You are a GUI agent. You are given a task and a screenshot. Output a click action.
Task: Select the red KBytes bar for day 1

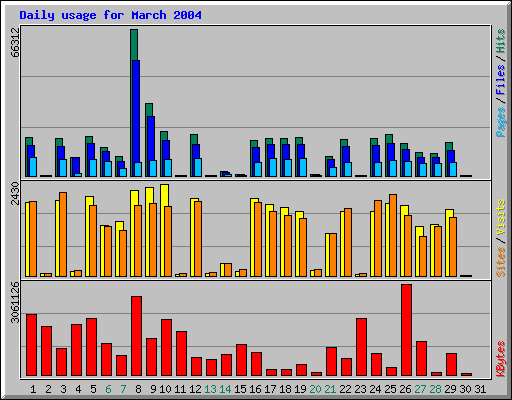31,345
